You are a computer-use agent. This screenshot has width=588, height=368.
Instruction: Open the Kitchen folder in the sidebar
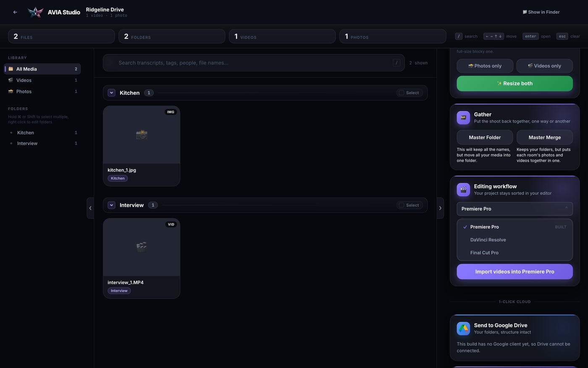42,133
